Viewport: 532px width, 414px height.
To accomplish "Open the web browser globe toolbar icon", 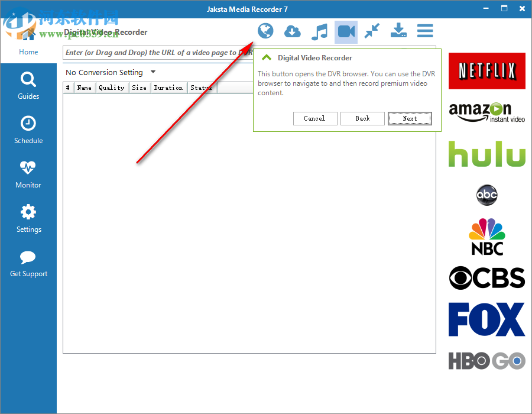I will 265,31.
